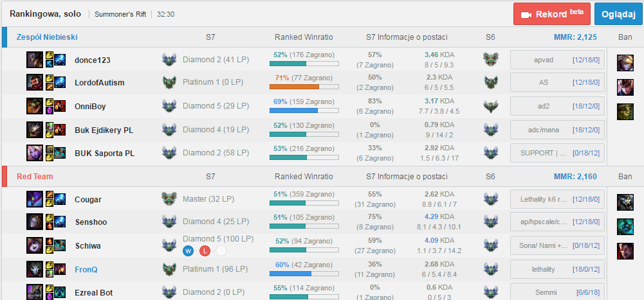Viewport: 644px width, 300px height.
Task: Open donce123's apvad rune page
Action: pyautogui.click(x=557, y=60)
